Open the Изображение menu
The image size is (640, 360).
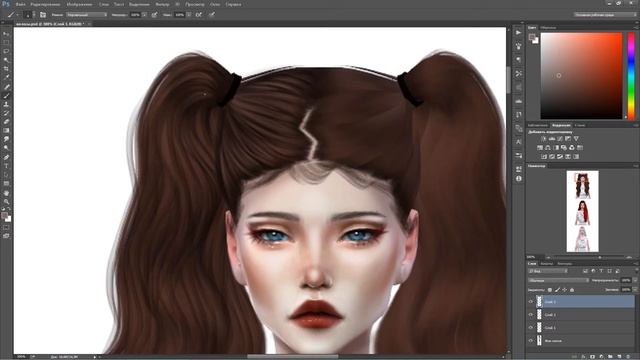80,4
